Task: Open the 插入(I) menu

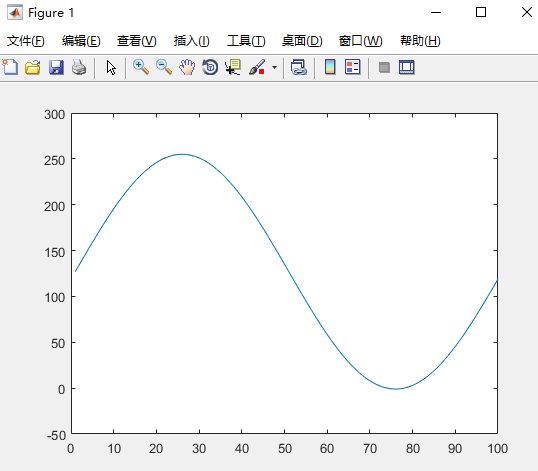Action: click(x=191, y=41)
